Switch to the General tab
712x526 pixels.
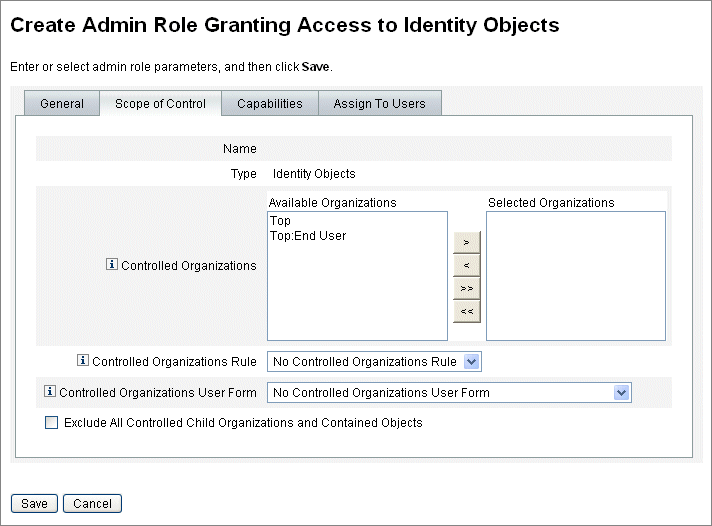(62, 104)
